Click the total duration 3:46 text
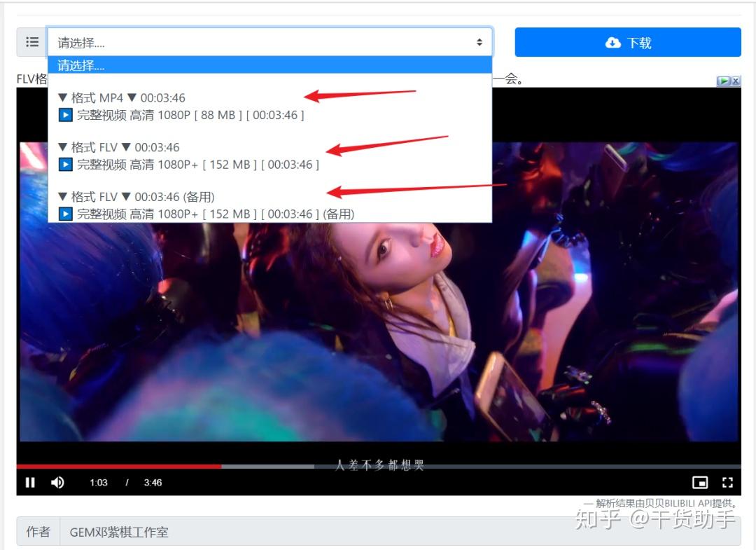 coord(153,483)
